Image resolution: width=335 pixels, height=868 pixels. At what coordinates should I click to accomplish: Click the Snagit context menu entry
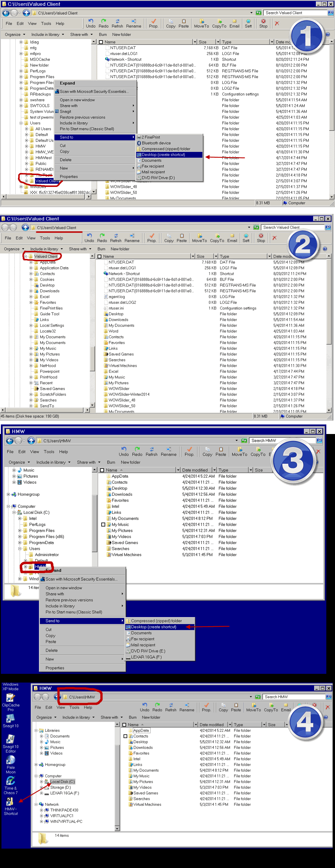[x=65, y=111]
